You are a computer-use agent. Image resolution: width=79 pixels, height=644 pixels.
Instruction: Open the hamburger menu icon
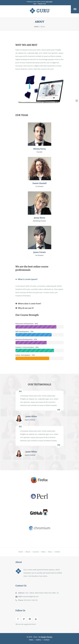click(x=75, y=9)
